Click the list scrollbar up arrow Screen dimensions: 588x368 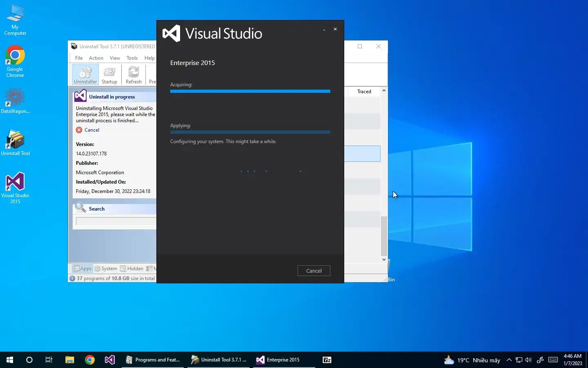(x=384, y=90)
